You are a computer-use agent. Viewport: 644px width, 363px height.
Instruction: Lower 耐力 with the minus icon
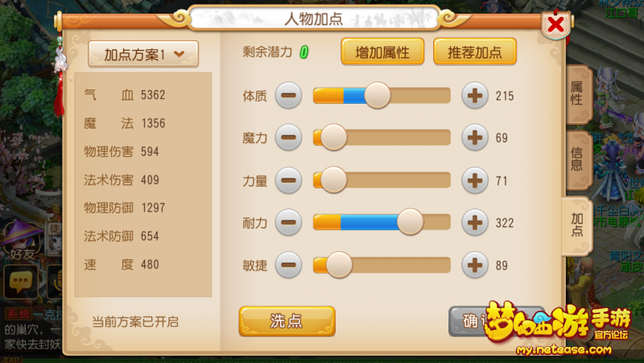pos(288,222)
